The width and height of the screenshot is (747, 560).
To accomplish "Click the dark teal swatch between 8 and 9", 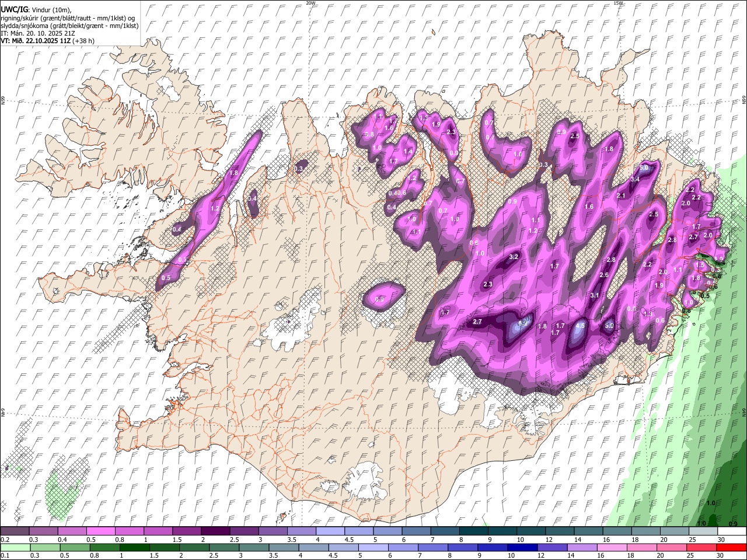I will pyautogui.click(x=474, y=531).
